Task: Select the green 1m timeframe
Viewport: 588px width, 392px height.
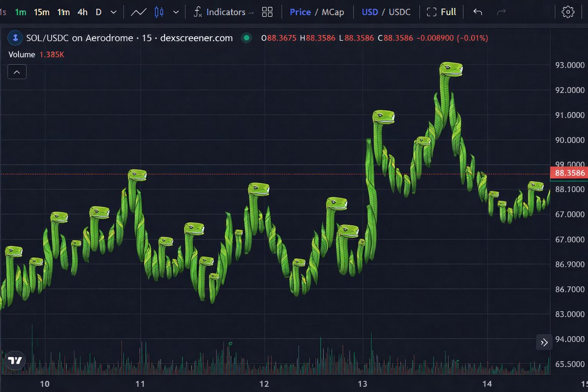Action: [x=21, y=12]
